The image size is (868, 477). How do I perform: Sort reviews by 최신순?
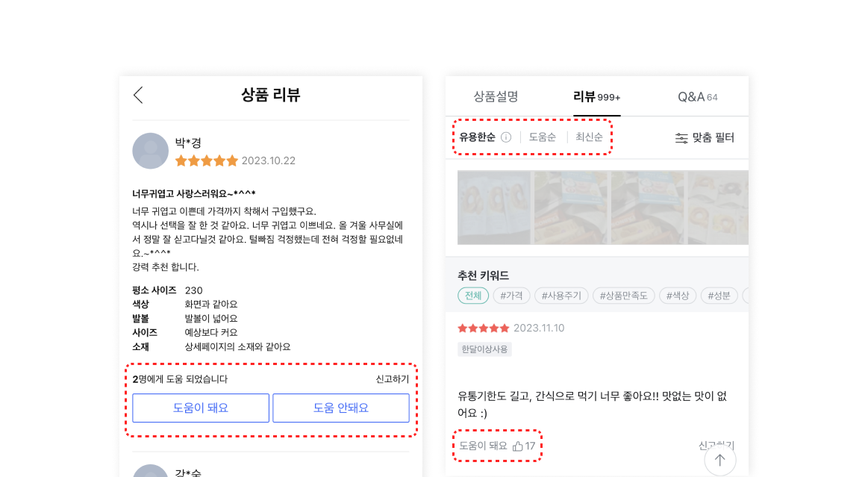click(589, 137)
